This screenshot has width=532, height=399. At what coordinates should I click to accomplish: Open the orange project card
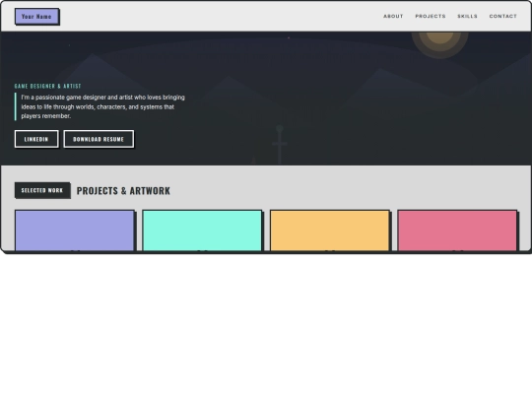click(x=330, y=231)
